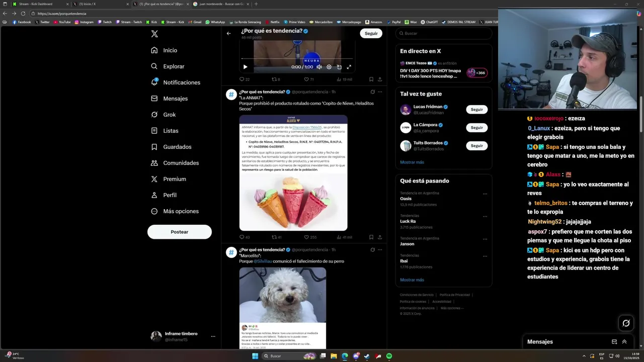Image resolution: width=644 pixels, height=362 pixels.
Task: Follow Lucas Fridman with Seguir
Action: click(476, 110)
